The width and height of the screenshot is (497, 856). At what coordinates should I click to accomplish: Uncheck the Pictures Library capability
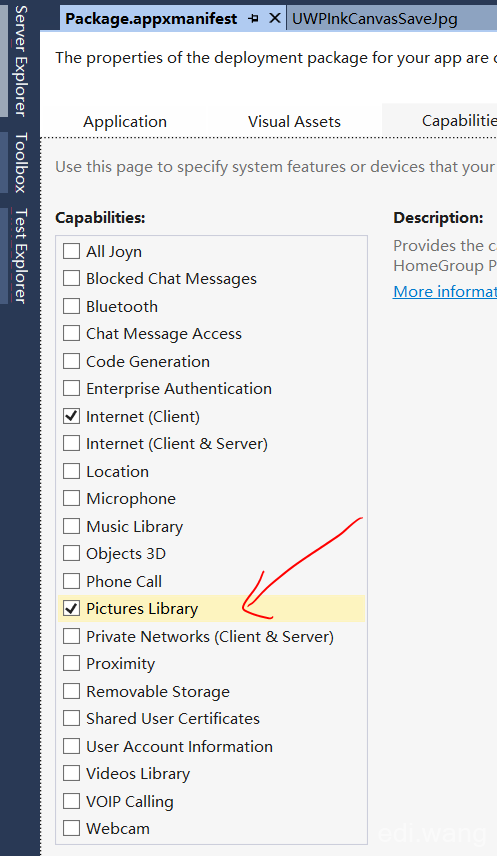coord(72,608)
